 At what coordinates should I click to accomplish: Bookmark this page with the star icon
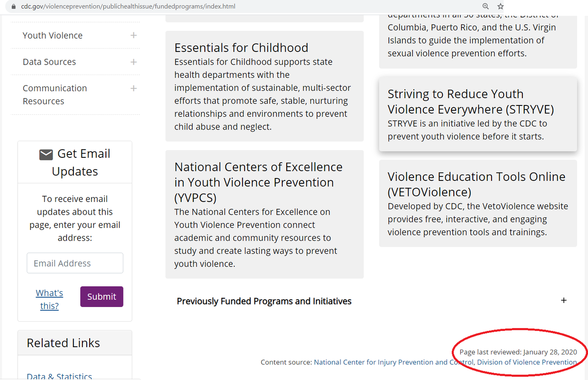(x=500, y=6)
